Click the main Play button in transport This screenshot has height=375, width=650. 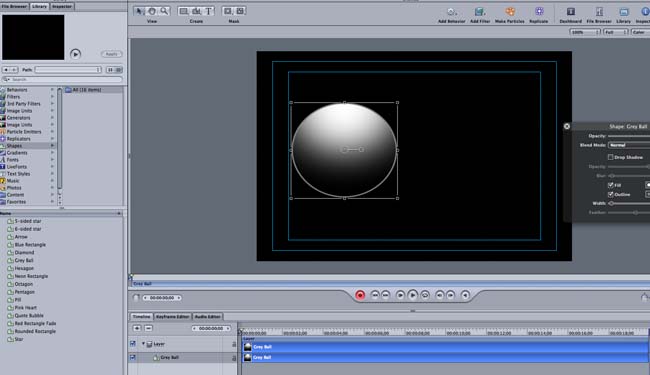point(412,295)
